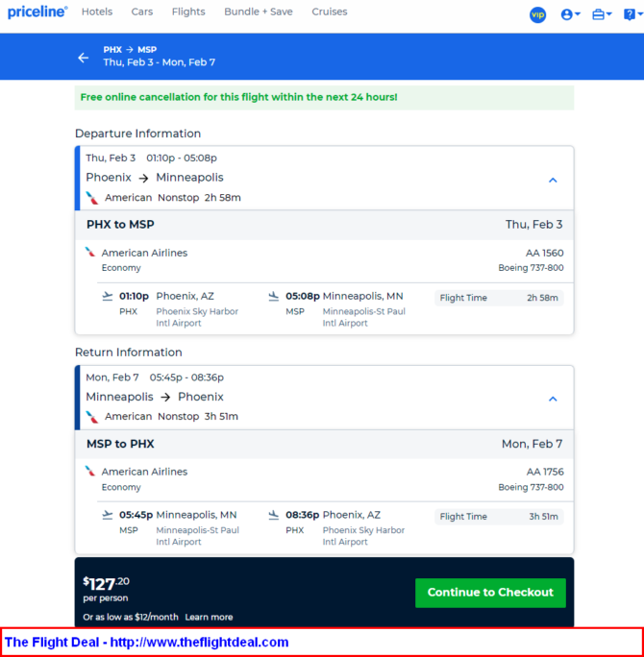Click 'Thu, Feb 3 - Mon, Feb 7' date text
The height and width of the screenshot is (657, 644).
(160, 62)
